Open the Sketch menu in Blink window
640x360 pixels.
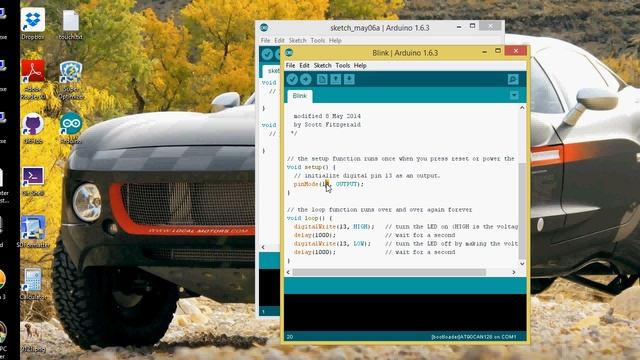pyautogui.click(x=322, y=65)
